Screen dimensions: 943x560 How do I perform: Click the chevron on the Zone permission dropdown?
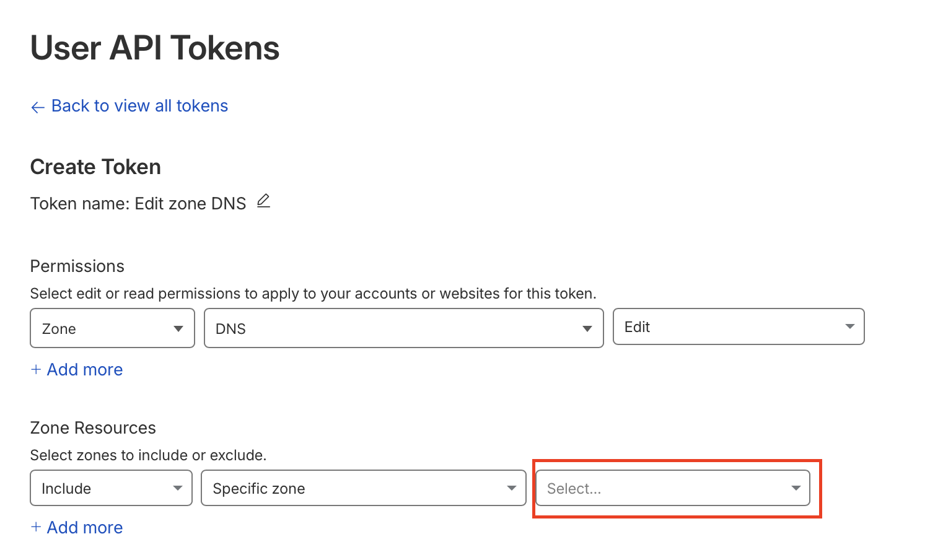coord(179,328)
